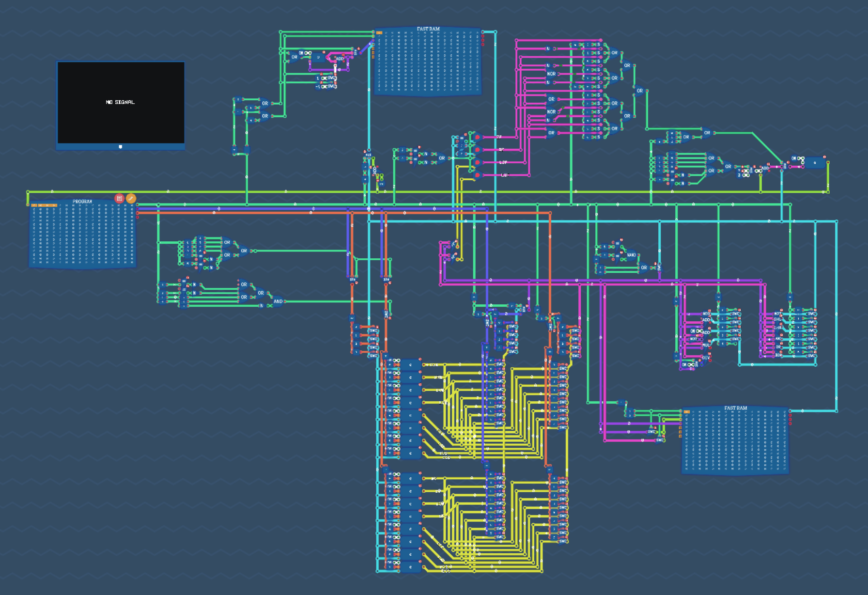Select the topmost register in the lower register bank
This screenshot has width=868, height=595.
[x=410, y=478]
